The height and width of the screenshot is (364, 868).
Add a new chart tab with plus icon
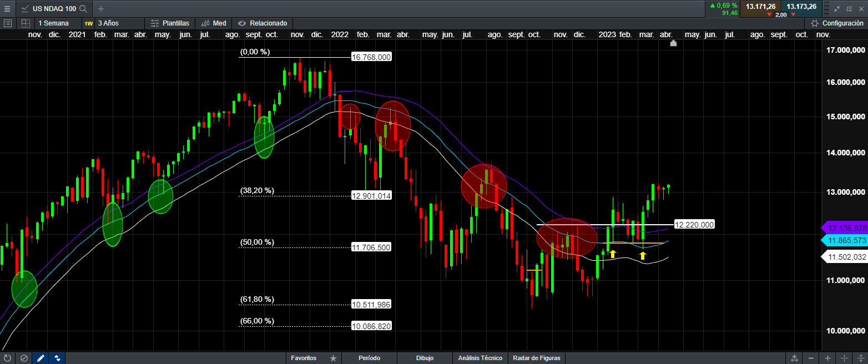click(101, 9)
